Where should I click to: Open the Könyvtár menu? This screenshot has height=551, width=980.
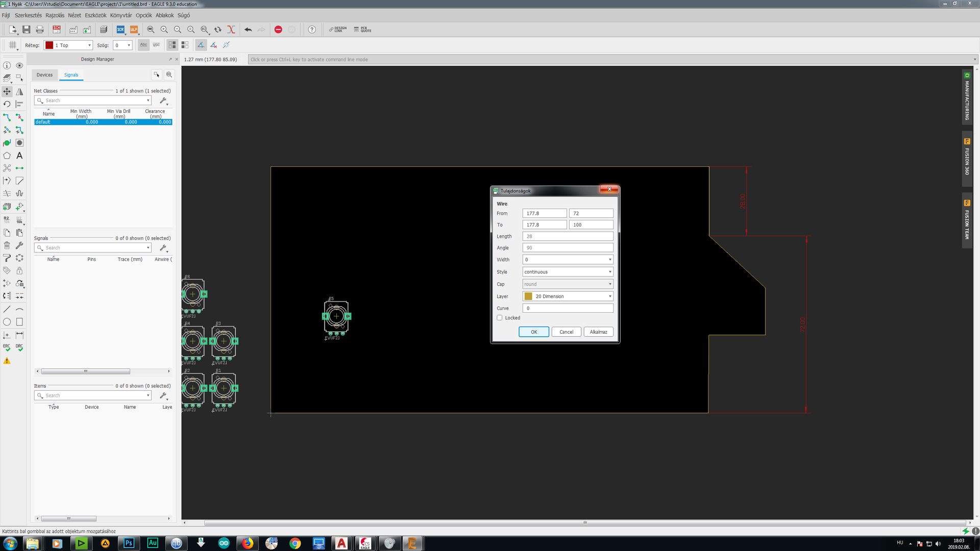tap(120, 15)
